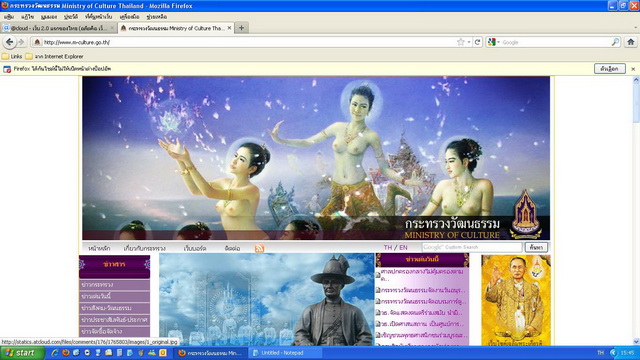Open the เครื่องมือ (Tools) menu
Viewport: 640px width, 360px height.
click(x=129, y=17)
